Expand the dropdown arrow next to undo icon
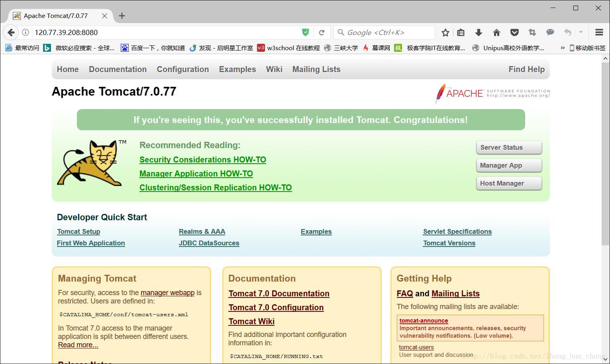The height and width of the screenshot is (364, 610). 581,32
